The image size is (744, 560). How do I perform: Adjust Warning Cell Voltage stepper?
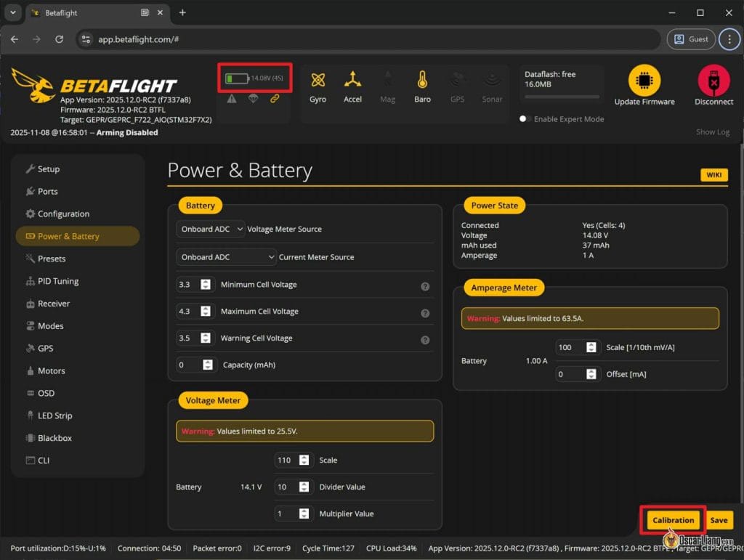point(206,338)
